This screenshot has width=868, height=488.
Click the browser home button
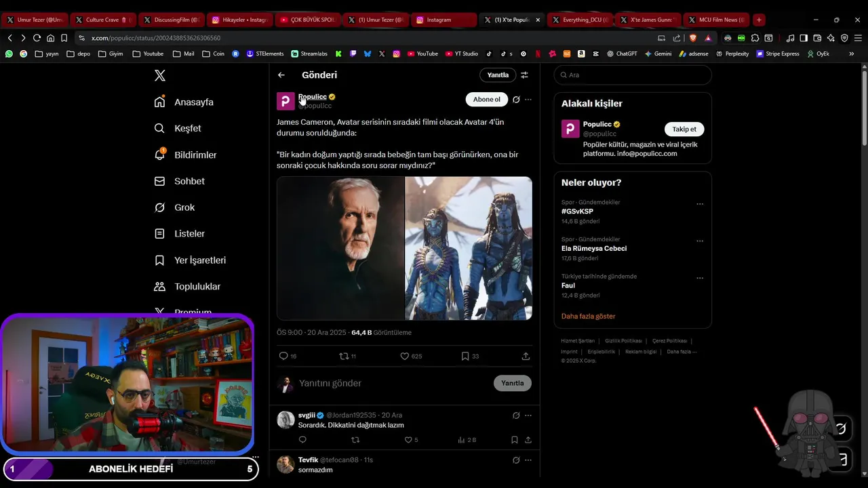(x=50, y=38)
